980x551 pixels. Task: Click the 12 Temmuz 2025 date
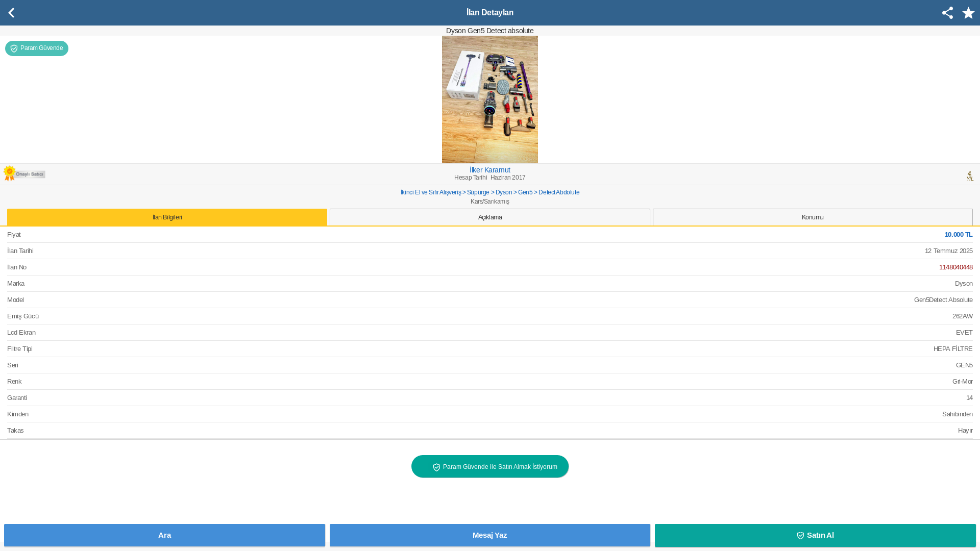[x=949, y=251]
